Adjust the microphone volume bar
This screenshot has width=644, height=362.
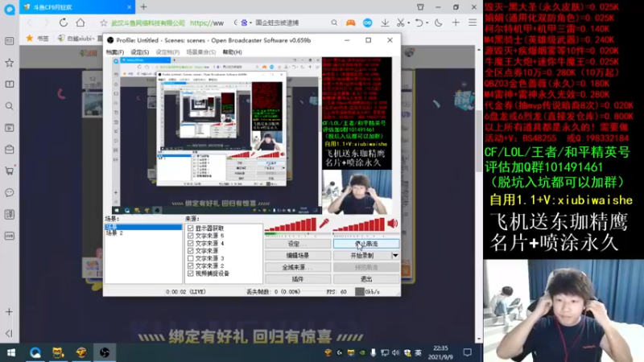point(291,224)
